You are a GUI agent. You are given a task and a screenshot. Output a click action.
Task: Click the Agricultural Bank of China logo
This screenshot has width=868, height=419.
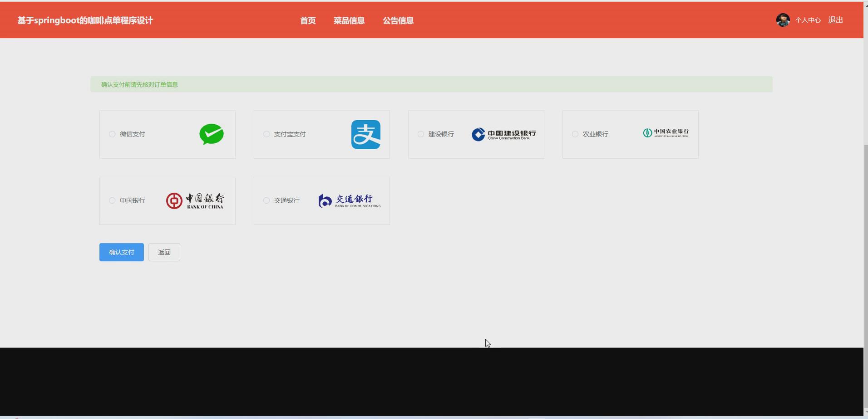click(666, 133)
